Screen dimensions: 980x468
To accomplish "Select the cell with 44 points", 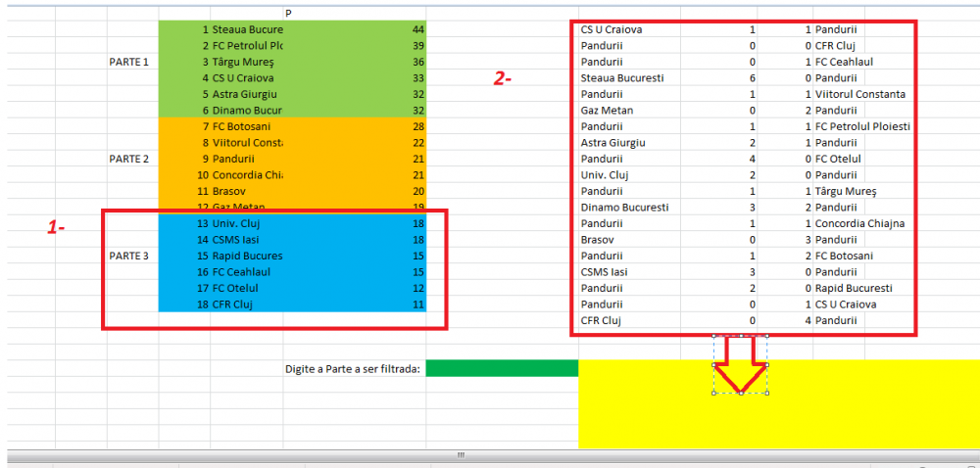I will pos(418,29).
